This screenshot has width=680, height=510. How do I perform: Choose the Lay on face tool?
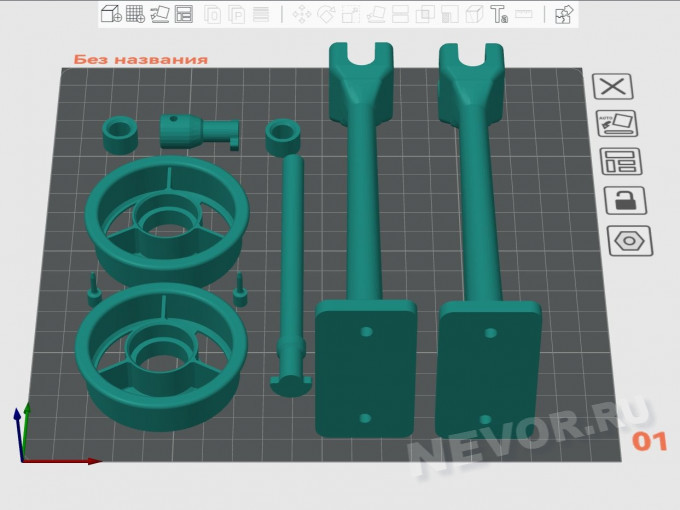376,14
